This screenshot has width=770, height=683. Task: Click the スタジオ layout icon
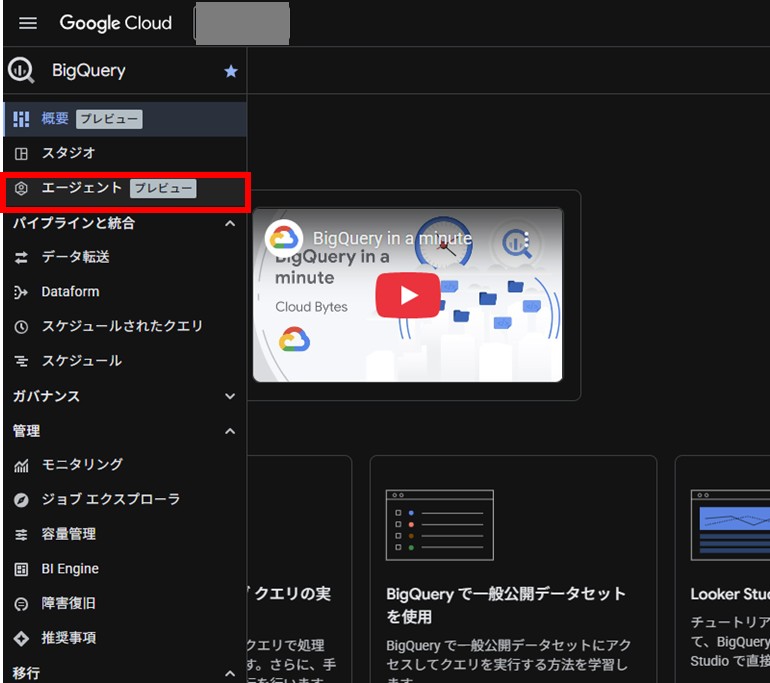pyautogui.click(x=21, y=154)
